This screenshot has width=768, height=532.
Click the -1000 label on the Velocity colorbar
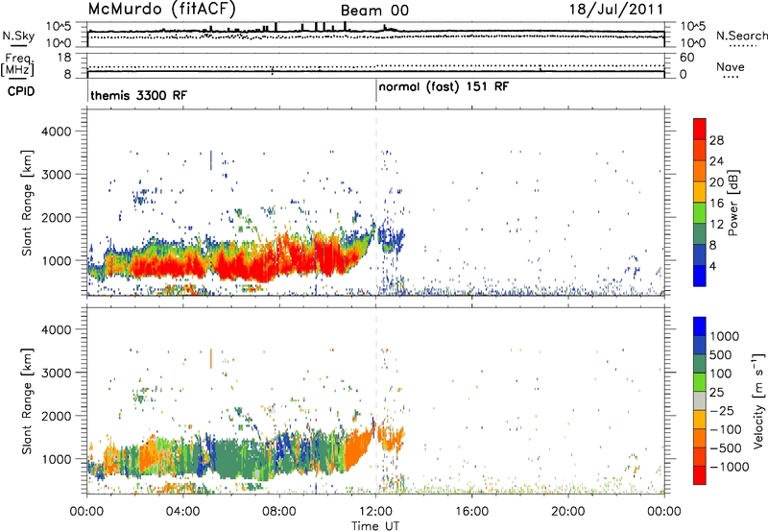pyautogui.click(x=729, y=467)
